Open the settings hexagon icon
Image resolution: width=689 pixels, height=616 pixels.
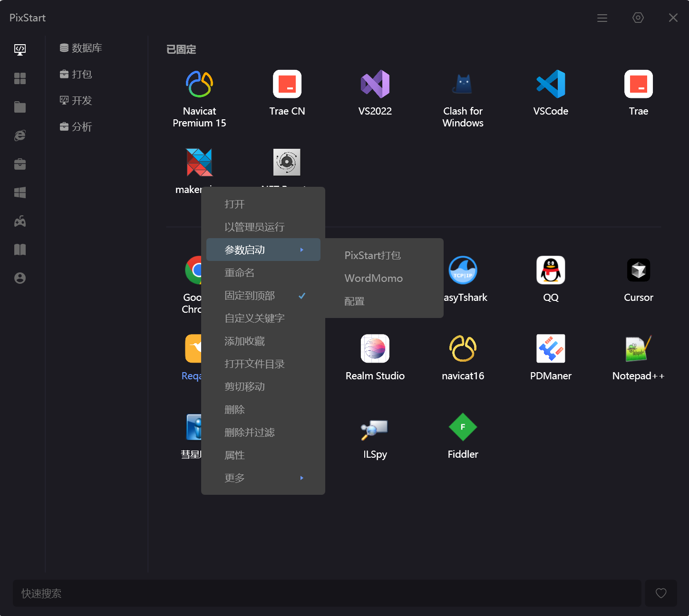click(638, 18)
